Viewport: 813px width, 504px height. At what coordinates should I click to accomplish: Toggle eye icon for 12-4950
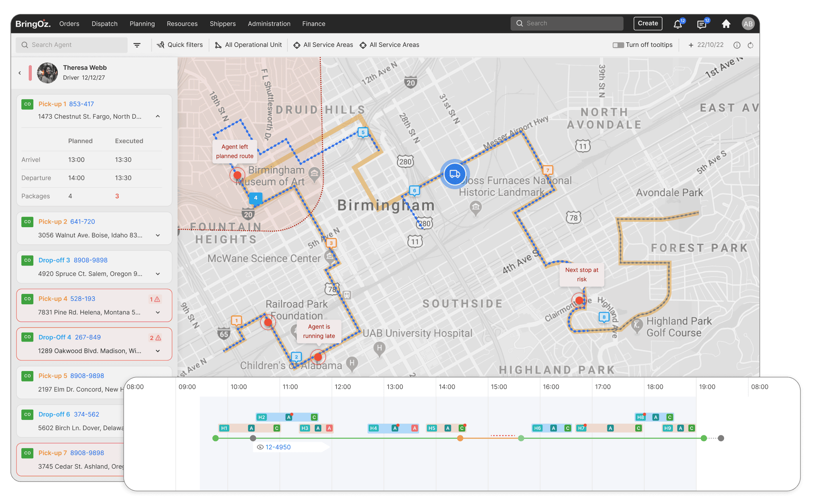pyautogui.click(x=260, y=447)
